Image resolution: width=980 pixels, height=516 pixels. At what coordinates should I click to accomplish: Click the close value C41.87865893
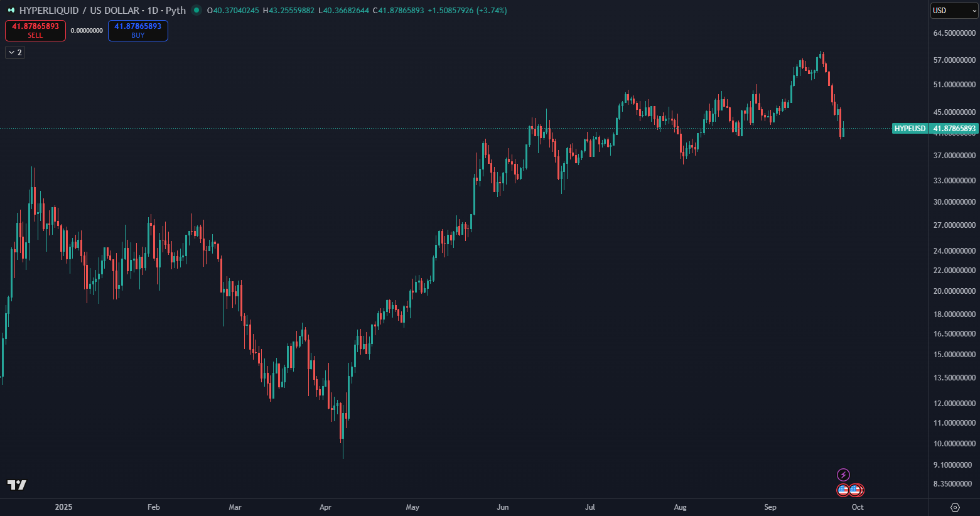399,11
